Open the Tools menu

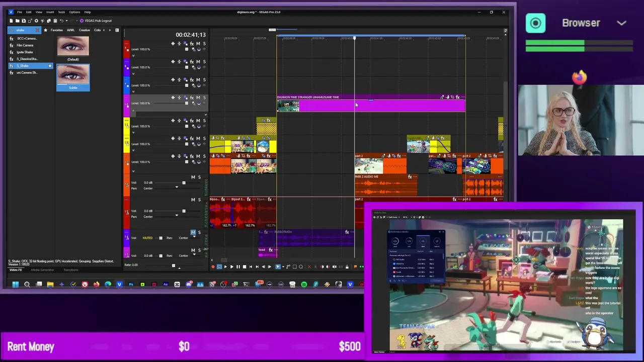pos(61,12)
